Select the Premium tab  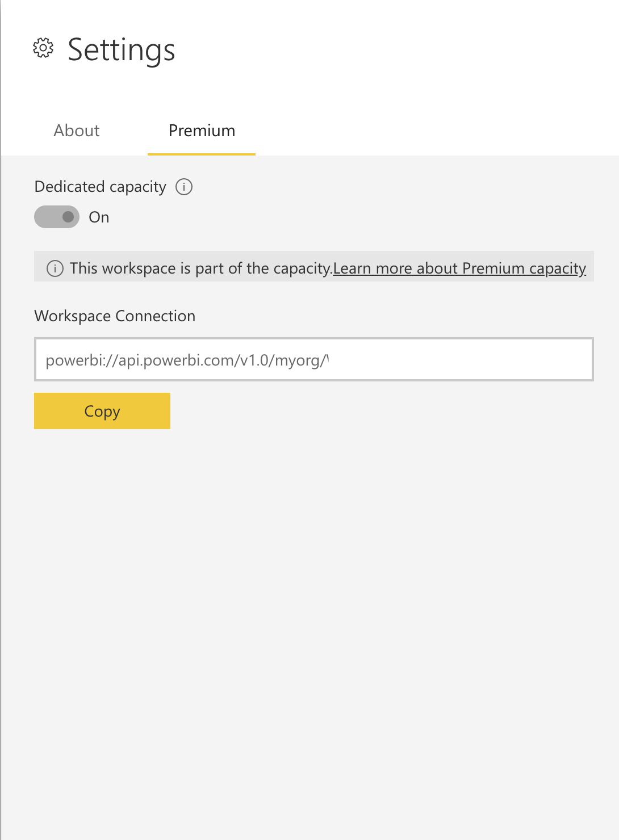(x=202, y=131)
